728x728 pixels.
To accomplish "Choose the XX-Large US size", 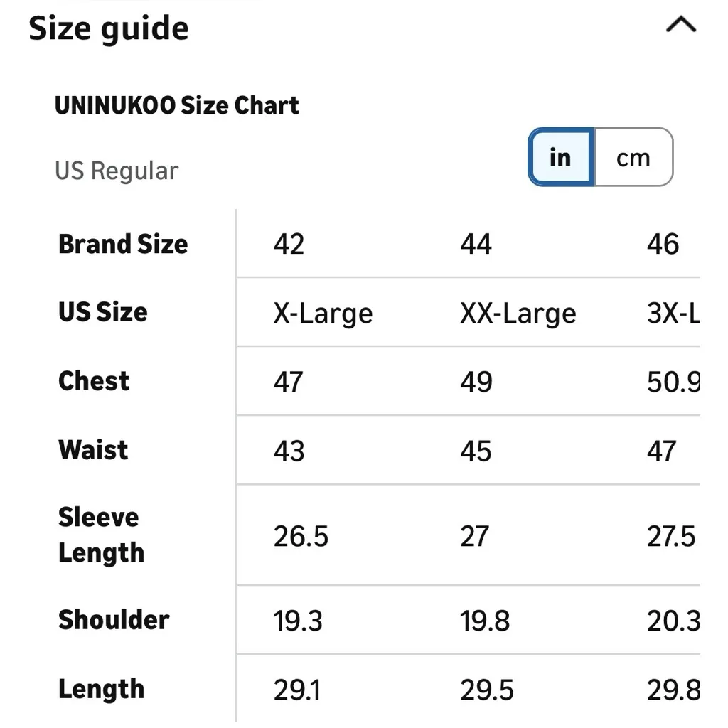I will tap(517, 313).
